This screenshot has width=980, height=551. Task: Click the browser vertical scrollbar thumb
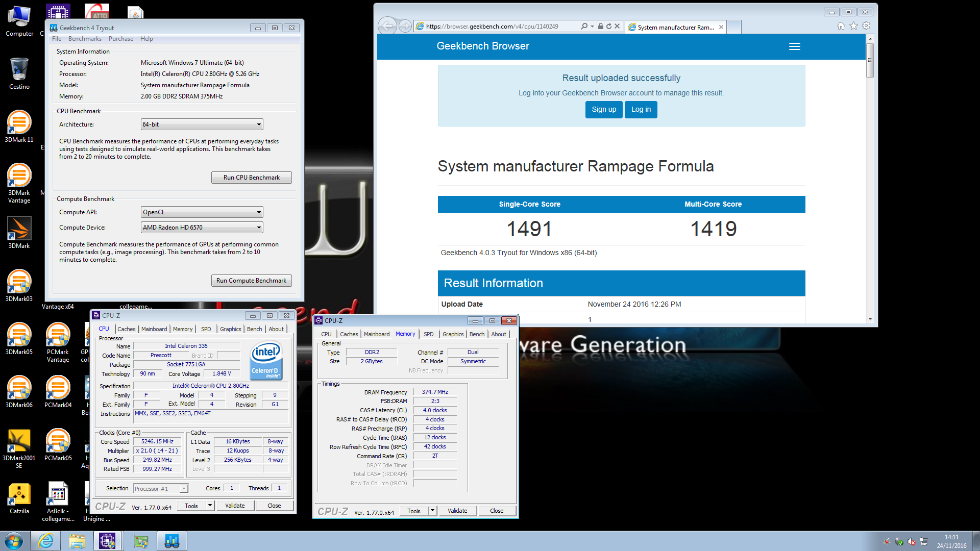tap(870, 60)
